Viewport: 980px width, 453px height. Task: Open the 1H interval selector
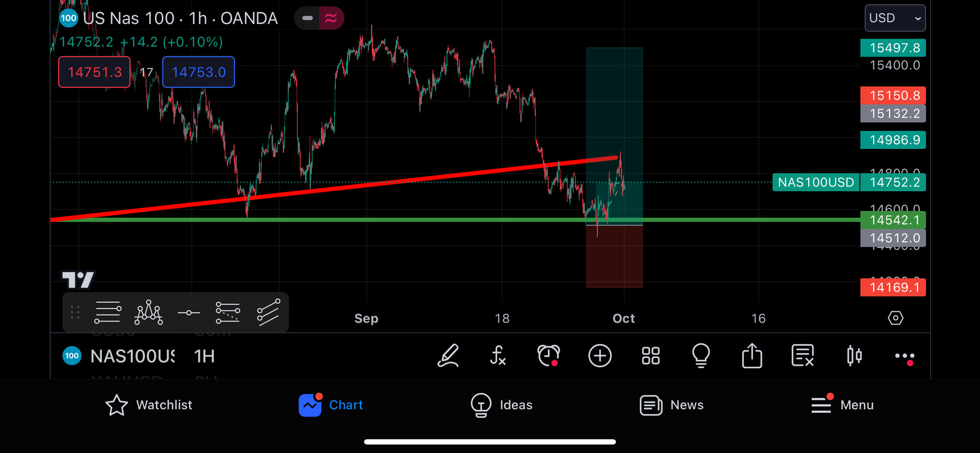(204, 356)
